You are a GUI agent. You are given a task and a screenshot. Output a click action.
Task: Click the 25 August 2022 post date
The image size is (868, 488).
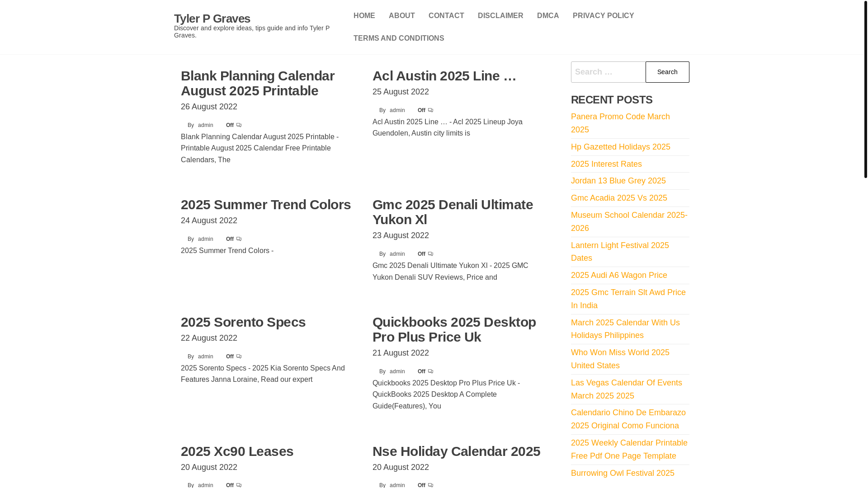401,92
